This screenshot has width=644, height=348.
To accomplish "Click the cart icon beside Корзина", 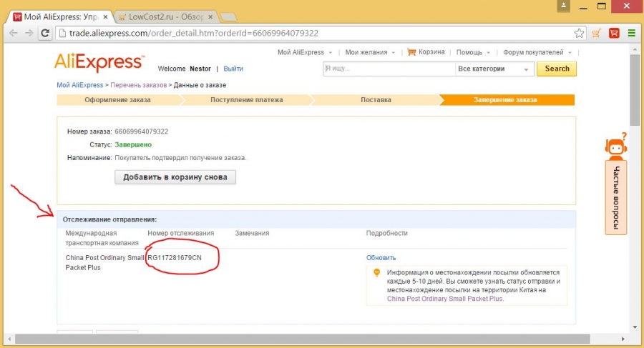I will pyautogui.click(x=411, y=52).
